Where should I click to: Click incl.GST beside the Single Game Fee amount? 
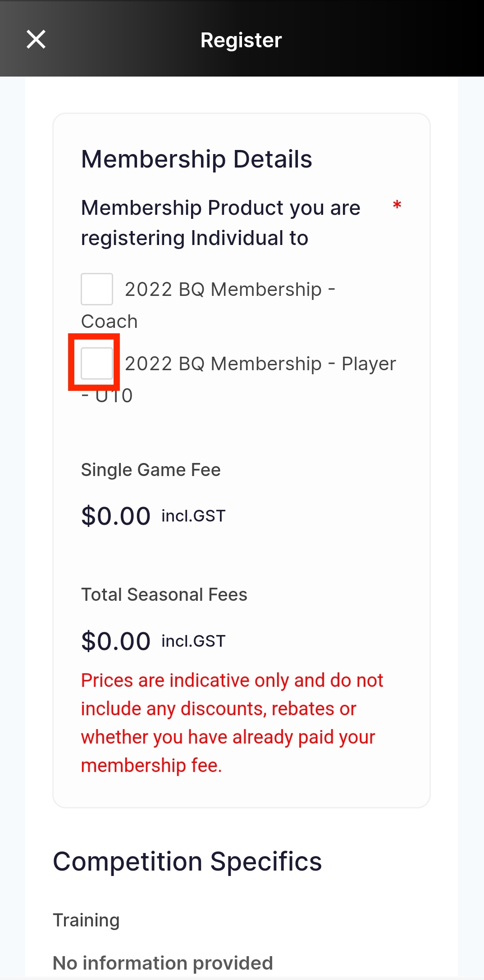[194, 516]
